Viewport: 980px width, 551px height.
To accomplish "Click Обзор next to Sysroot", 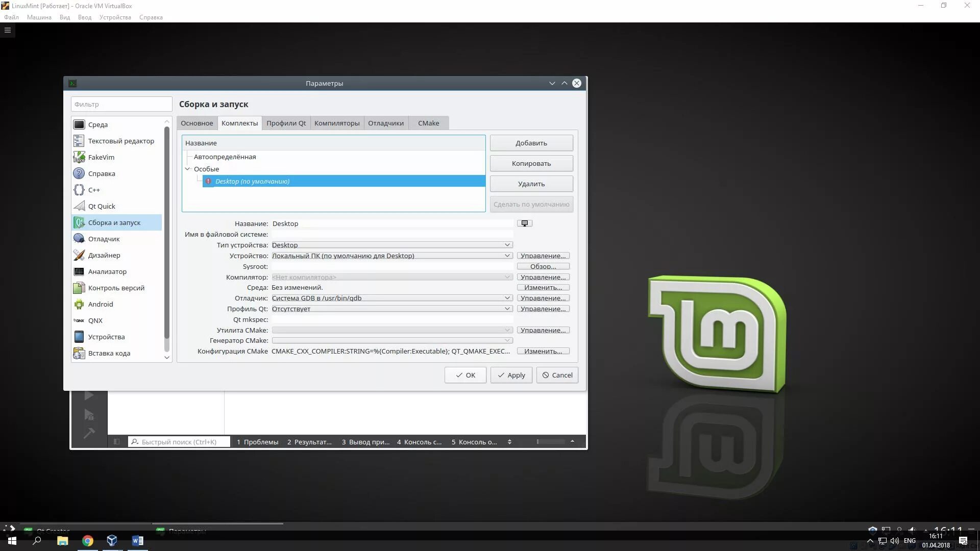I will click(x=543, y=266).
